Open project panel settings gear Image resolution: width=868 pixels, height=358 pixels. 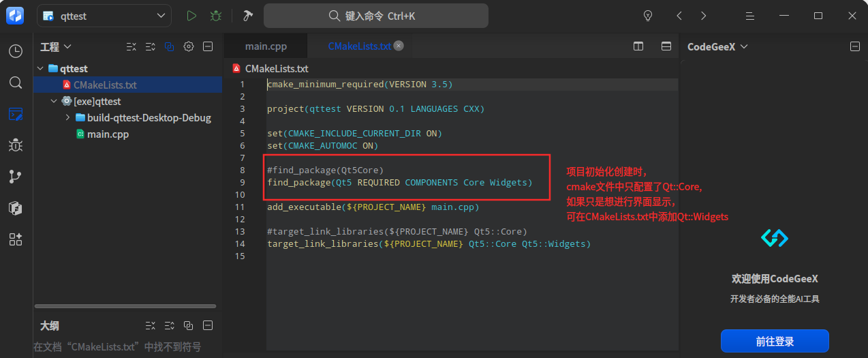189,47
